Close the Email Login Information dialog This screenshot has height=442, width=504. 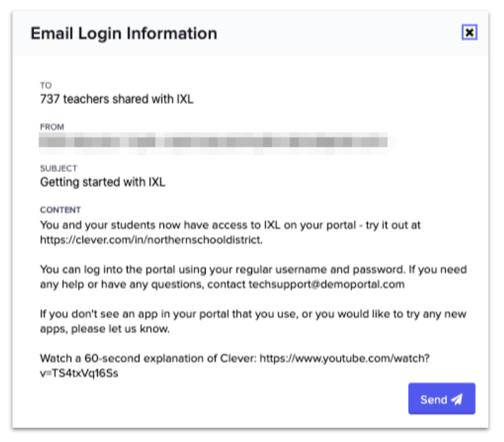click(x=469, y=33)
